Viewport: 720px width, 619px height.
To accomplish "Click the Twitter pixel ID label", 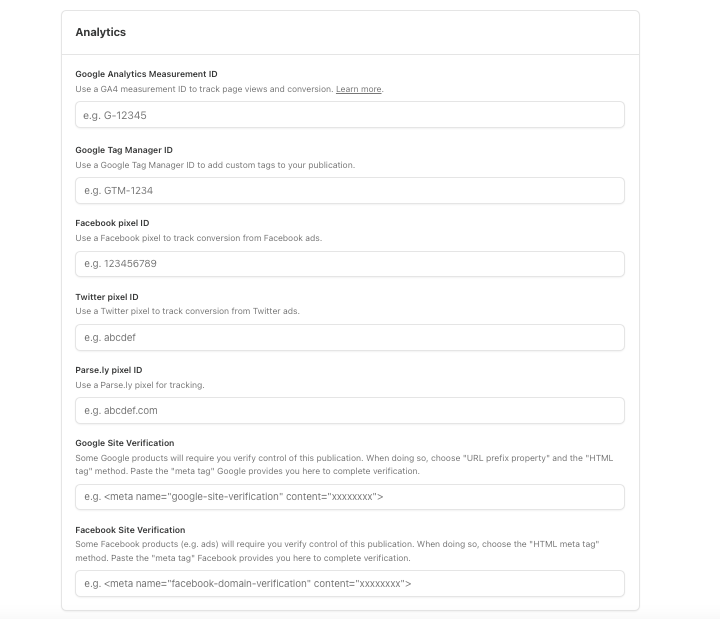I will (107, 297).
